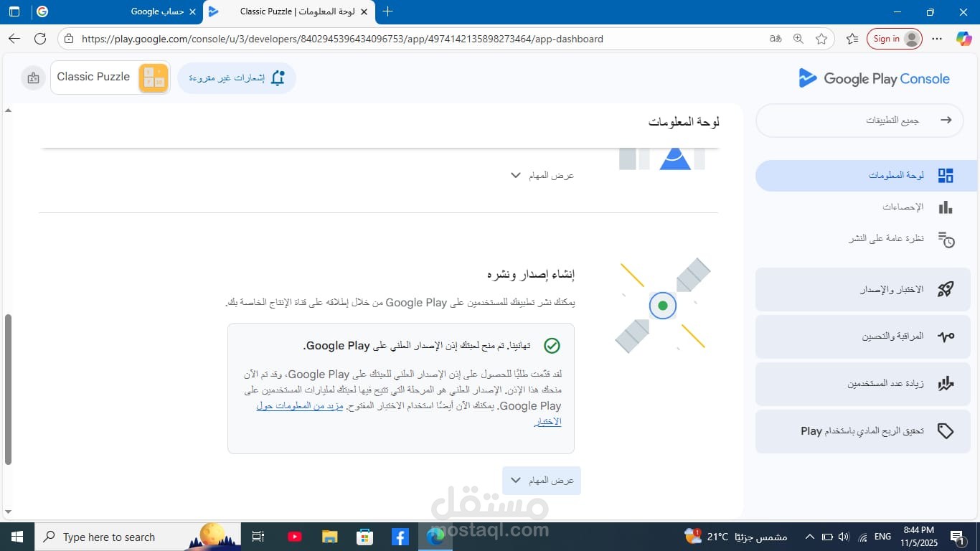Expand the "المراقبة والتحسين" section
Viewport: 980px width, 551px height.
tap(863, 336)
